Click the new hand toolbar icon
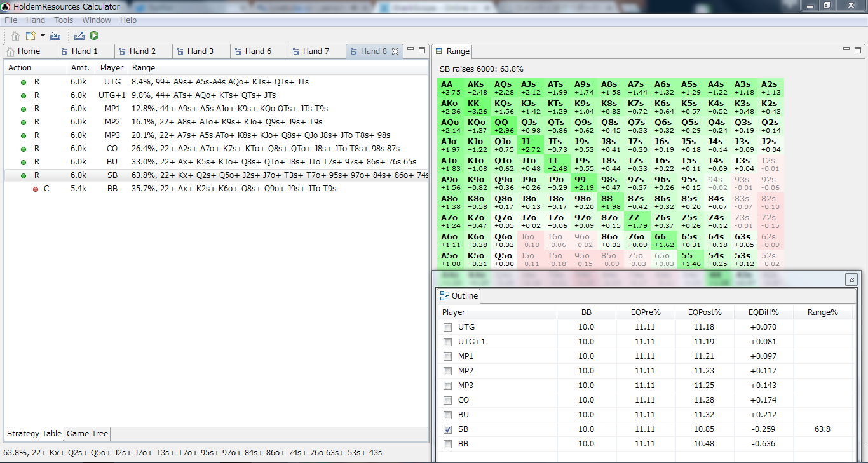The width and height of the screenshot is (868, 463). [x=31, y=36]
